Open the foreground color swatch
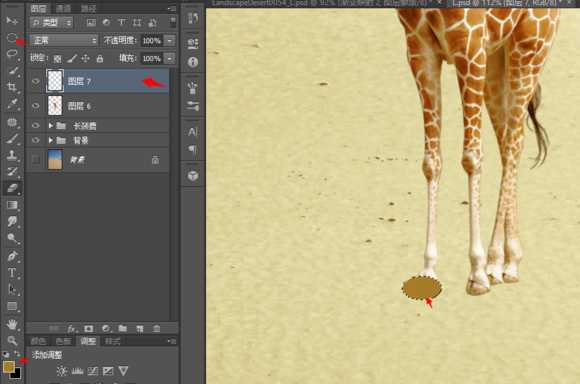The height and width of the screenshot is (384, 580). click(x=9, y=367)
